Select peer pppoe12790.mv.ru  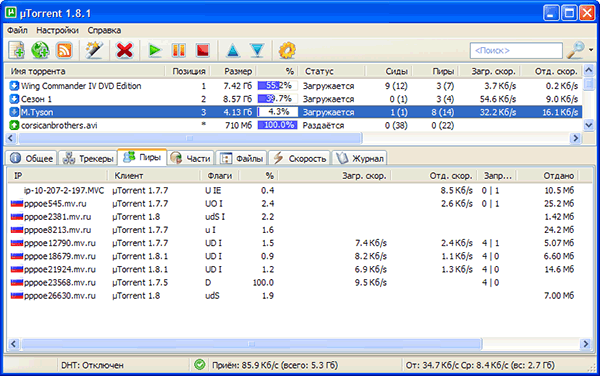293,243
